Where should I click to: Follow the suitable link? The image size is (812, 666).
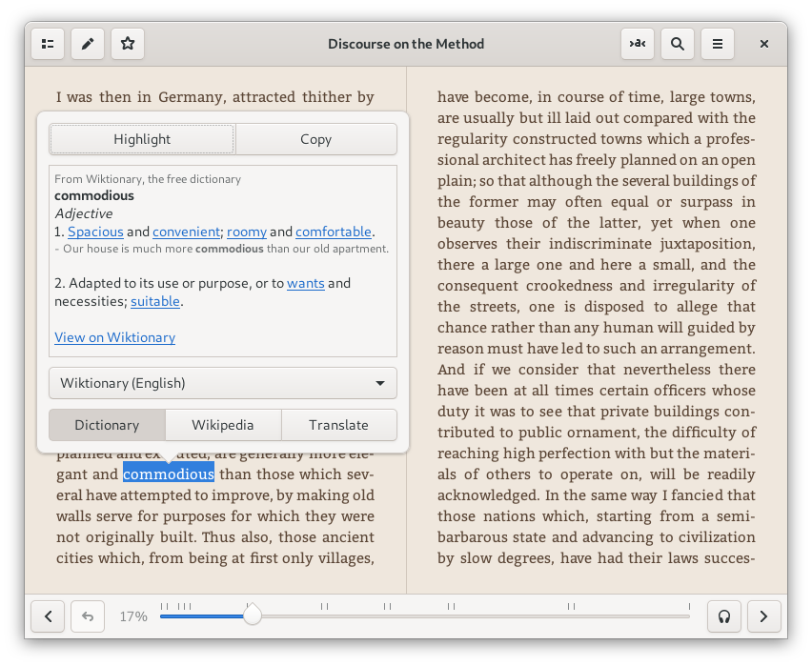154,301
